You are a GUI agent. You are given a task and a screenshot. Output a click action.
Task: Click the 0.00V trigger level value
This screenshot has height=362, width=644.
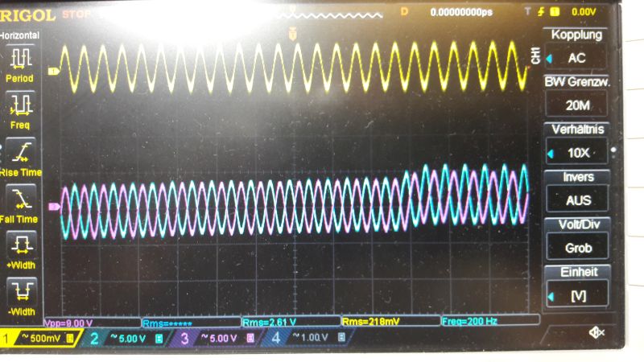pos(584,12)
